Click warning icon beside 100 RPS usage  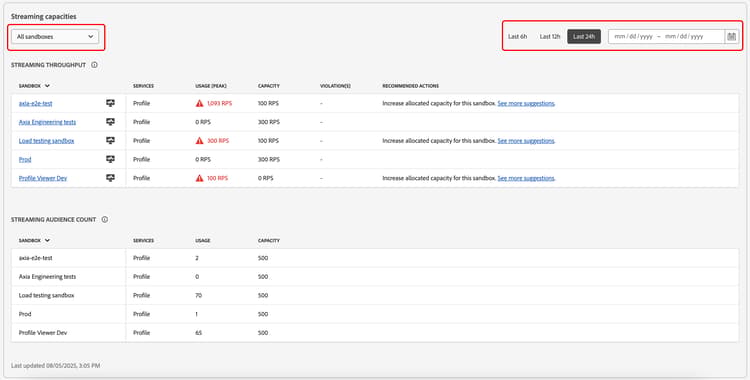pos(199,178)
